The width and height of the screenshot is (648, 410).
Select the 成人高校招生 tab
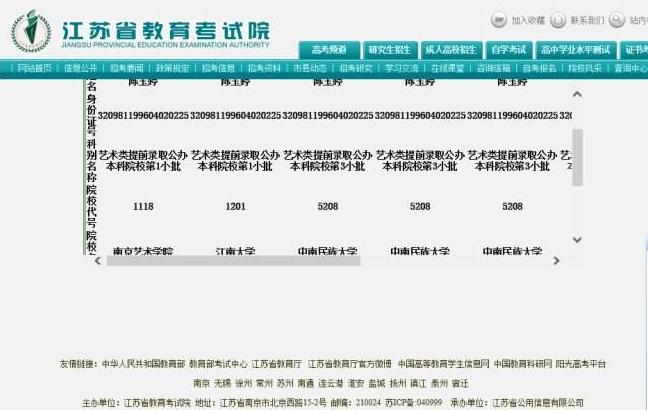pos(451,50)
